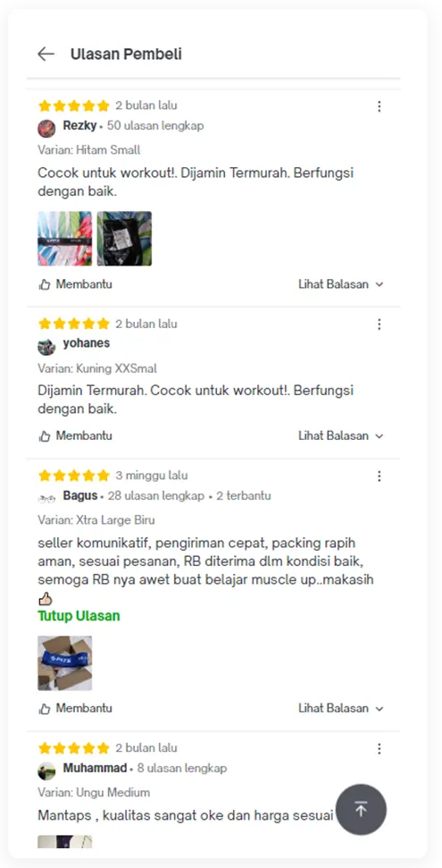Viewport: 442px width, 868px height.
Task: View Bagus's blue resistance band photo
Action: click(x=64, y=663)
